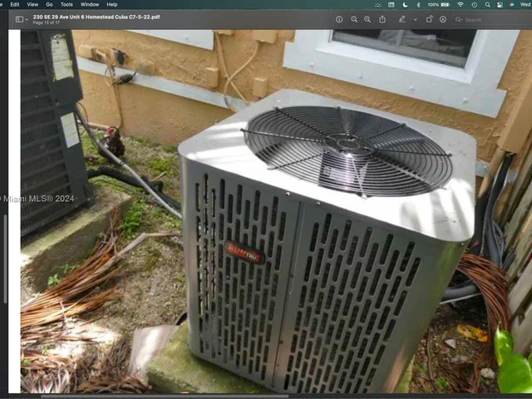Viewport: 532px width, 399px height.
Task: Toggle the Markup toolbar
Action: 443,19
